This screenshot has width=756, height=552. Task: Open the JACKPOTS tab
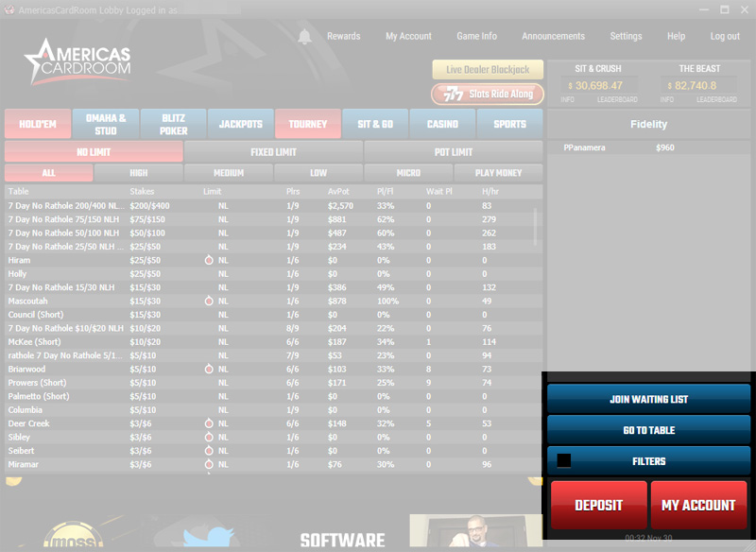[241, 124]
